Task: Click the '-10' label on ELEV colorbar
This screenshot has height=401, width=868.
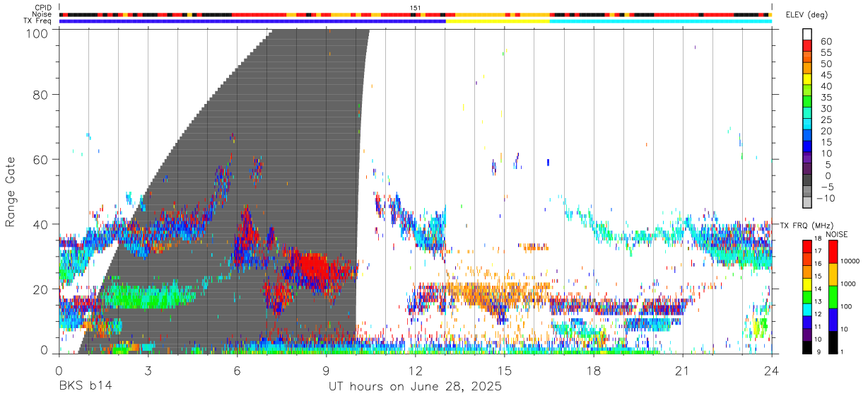Action: click(x=824, y=199)
